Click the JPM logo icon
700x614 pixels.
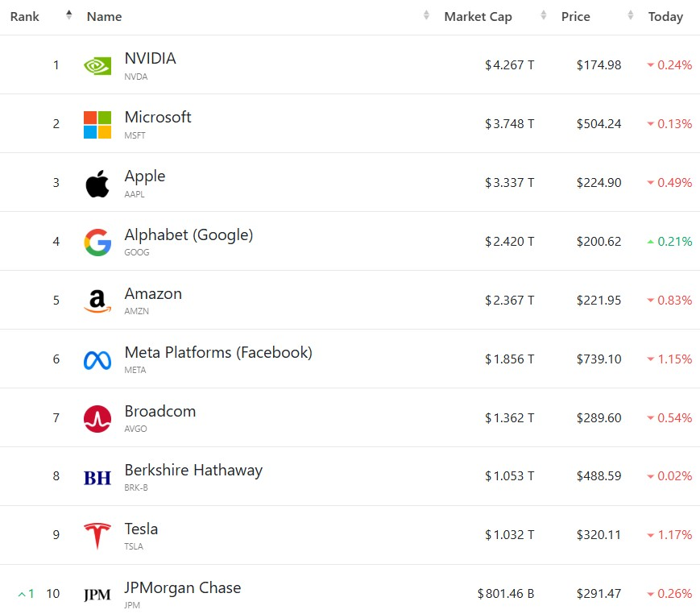(97, 595)
